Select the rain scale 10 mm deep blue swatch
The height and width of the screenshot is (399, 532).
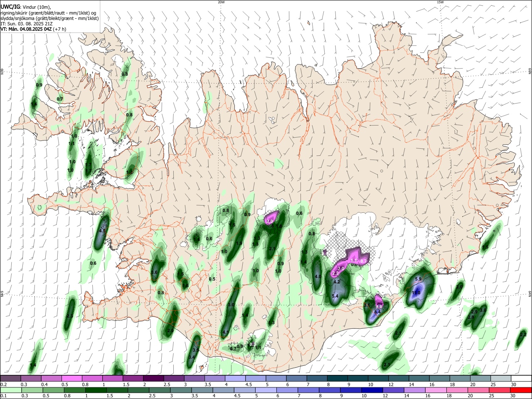point(372,390)
